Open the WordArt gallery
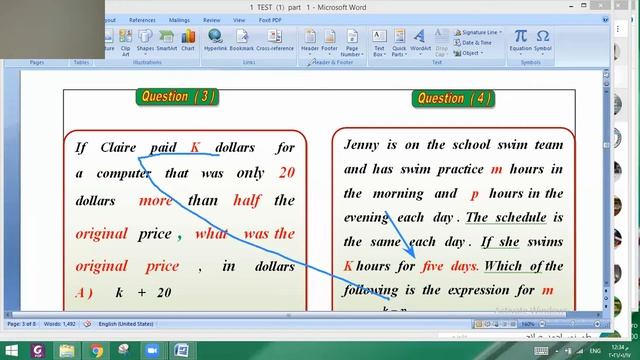Viewport: 640px width, 360px height. pyautogui.click(x=420, y=42)
